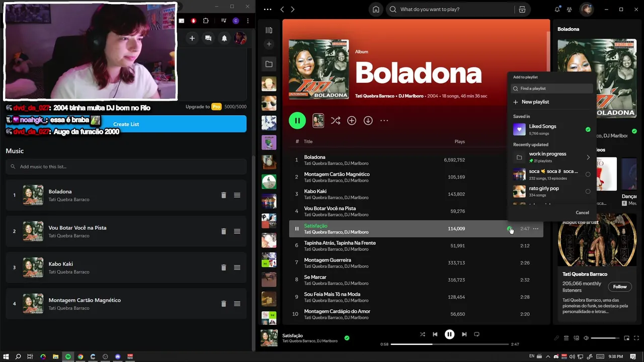Open the DJ Marlboro artist link in the header
Screen dimensions: 644x362
tap(411, 96)
